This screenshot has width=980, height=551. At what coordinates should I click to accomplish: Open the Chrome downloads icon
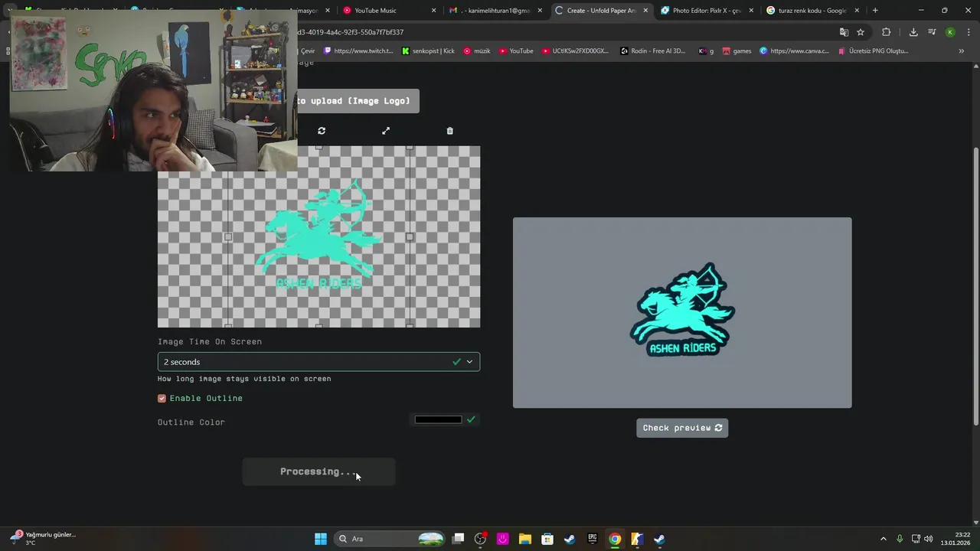coord(913,32)
